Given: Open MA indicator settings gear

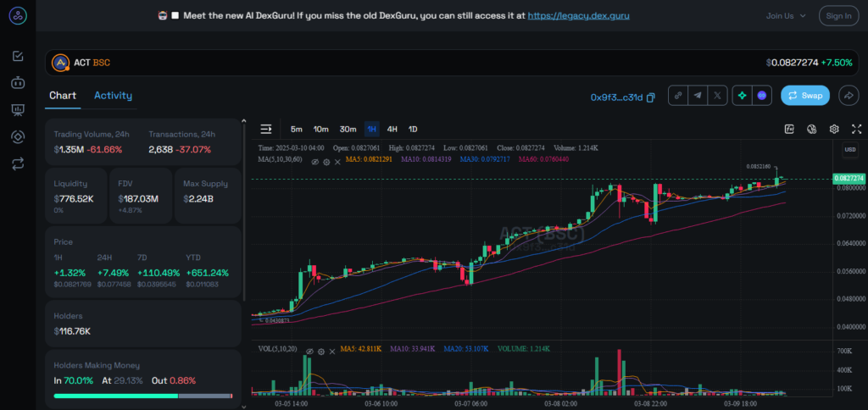Looking at the screenshot, I should click(x=326, y=162).
